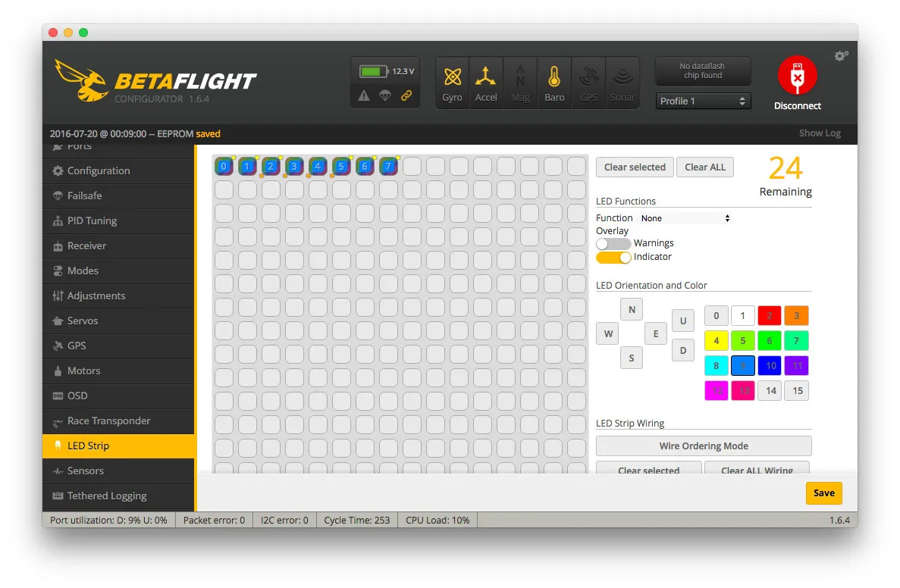The width and height of the screenshot is (900, 588).
Task: Pick red color swatch number 2
Action: 769,315
